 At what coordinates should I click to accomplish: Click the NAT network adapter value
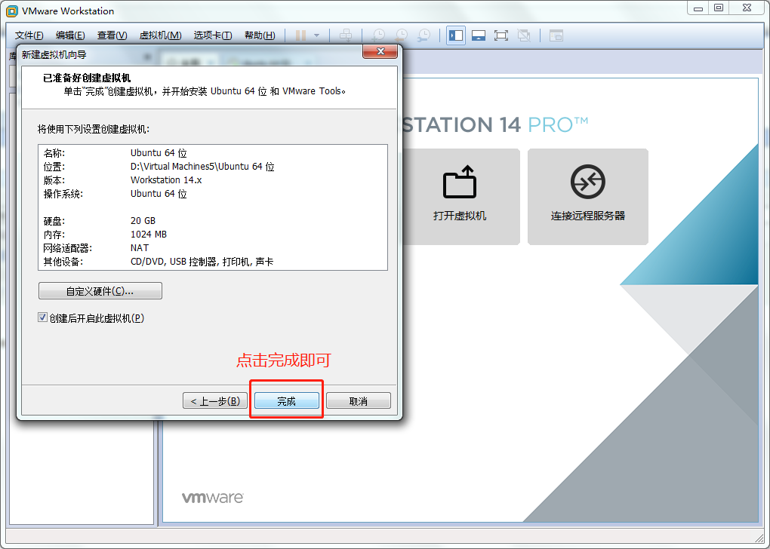click(x=139, y=248)
